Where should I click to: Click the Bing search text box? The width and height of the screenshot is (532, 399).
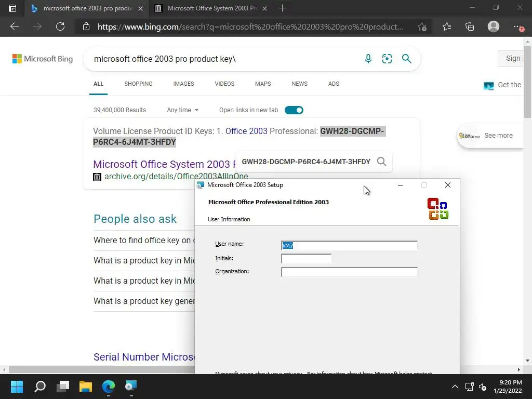click(224, 59)
